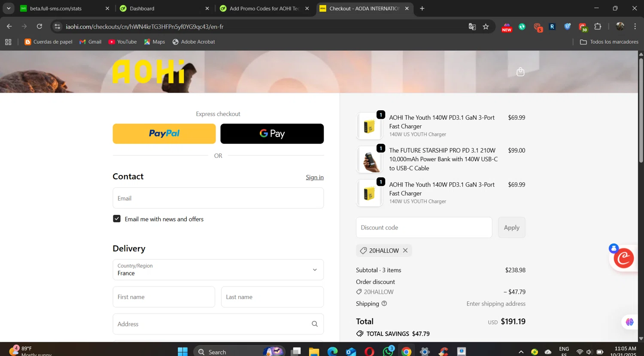Screen dimensions: 644x356
Task: Click the blue user badge above the chat widget
Action: coord(614,248)
